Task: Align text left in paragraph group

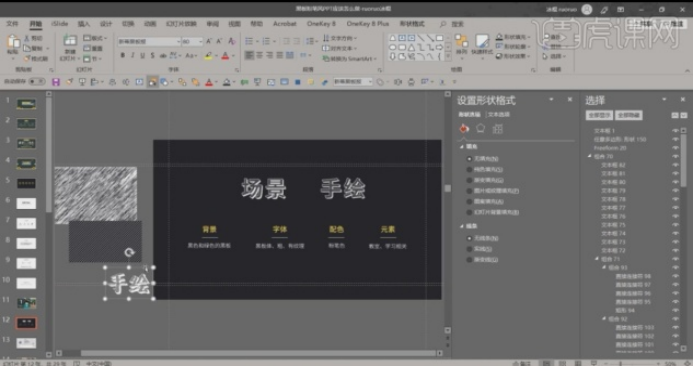Action: [x=249, y=55]
